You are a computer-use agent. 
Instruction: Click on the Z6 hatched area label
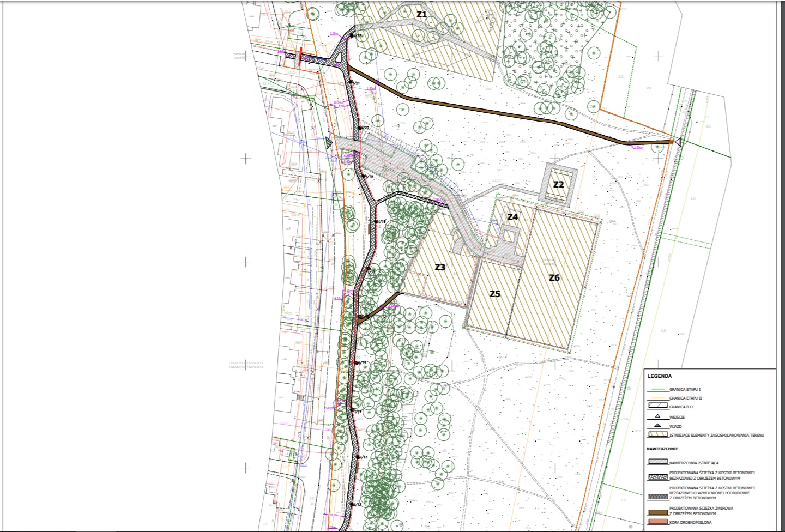(554, 277)
